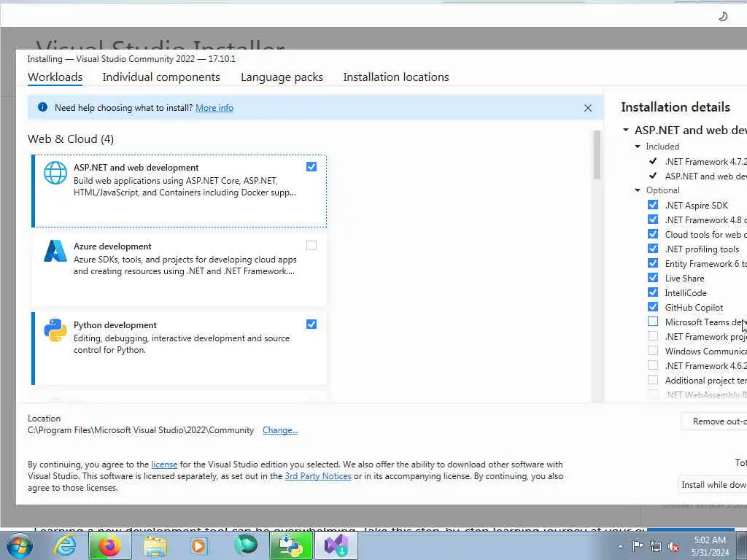747x560 pixels.
Task: Open the license link
Action: click(x=164, y=464)
